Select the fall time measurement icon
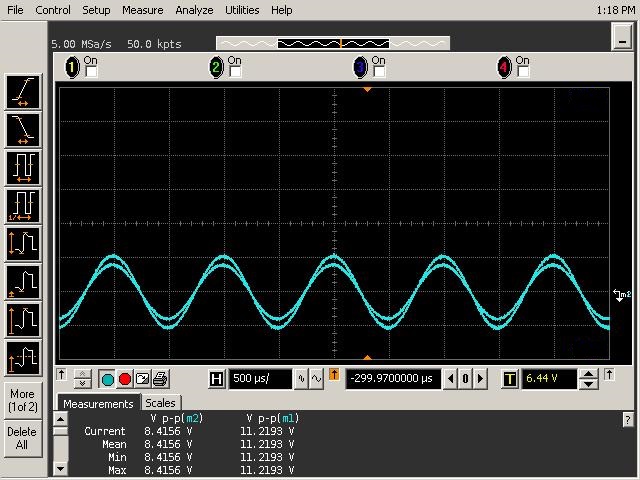Screen dimensions: 640x480 [23, 129]
